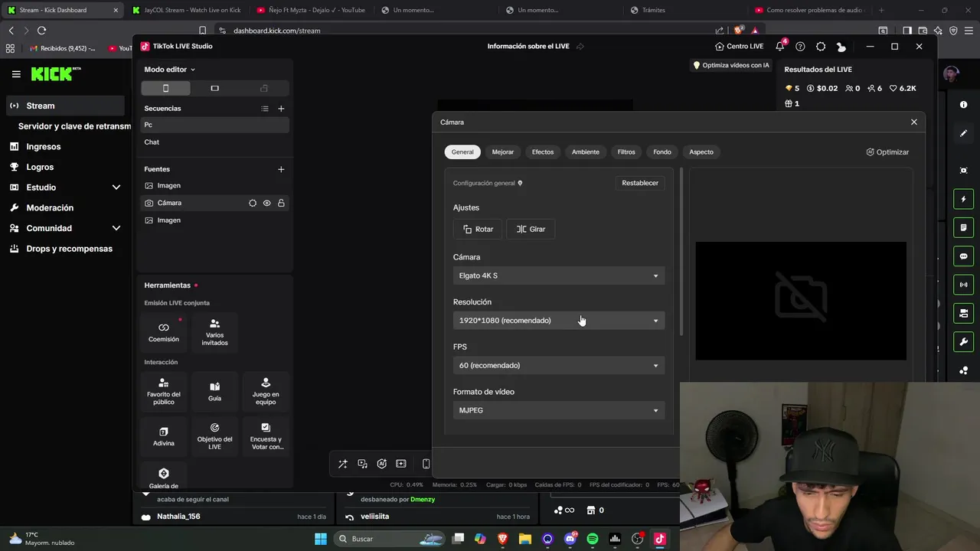
Task: Expand Comunidad in Kick sidebar
Action: coord(116,228)
